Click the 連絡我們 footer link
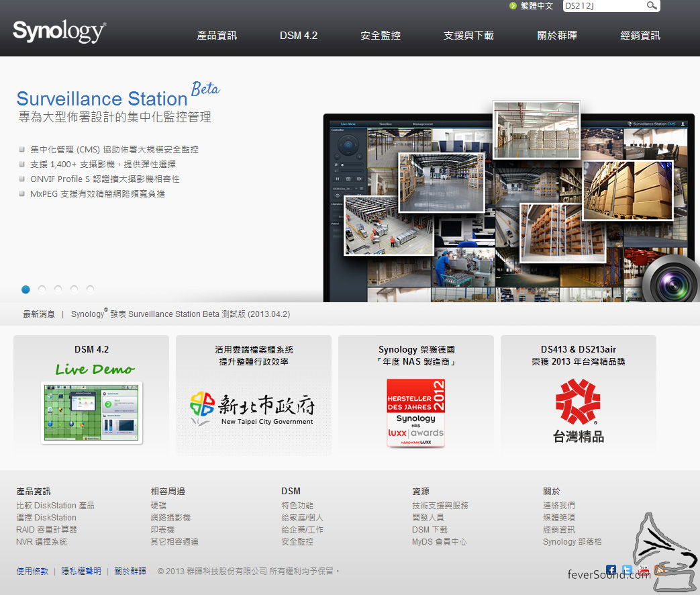700x595 pixels. click(559, 505)
